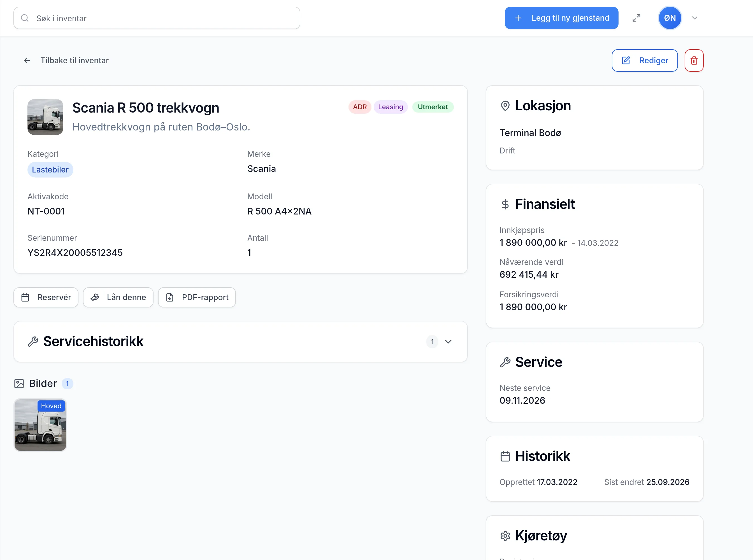
Task: Go back via Tilbake til inventar
Action: 66,60
